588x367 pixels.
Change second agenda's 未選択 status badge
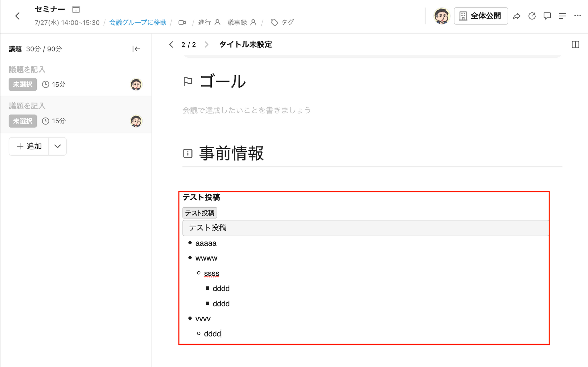[23, 121]
